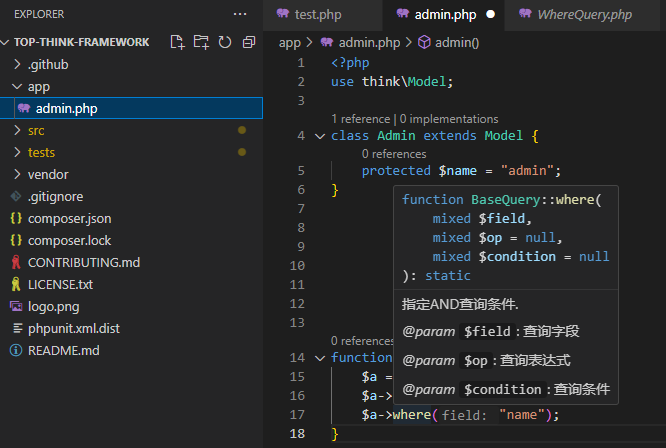Refresh the Explorer file tree

tap(225, 42)
